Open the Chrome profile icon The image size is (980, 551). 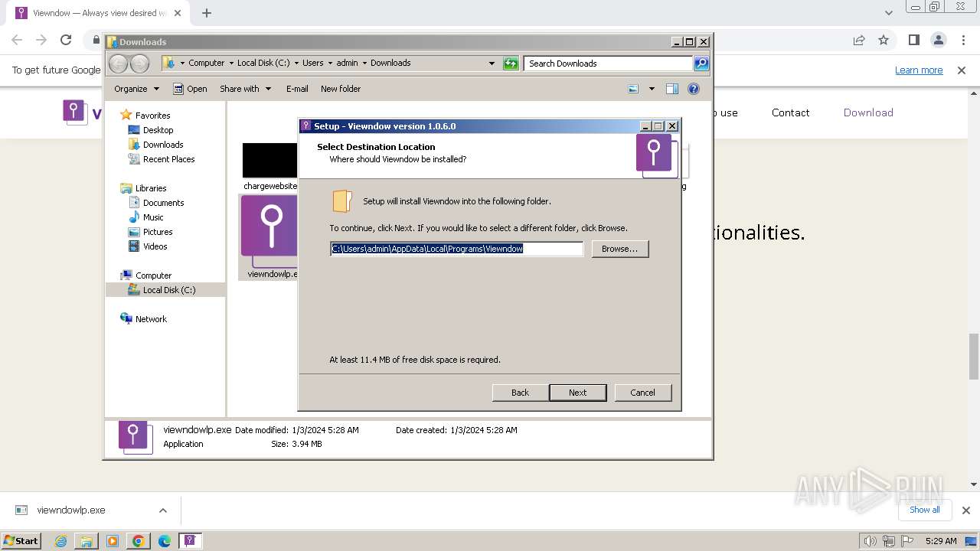coord(938,40)
